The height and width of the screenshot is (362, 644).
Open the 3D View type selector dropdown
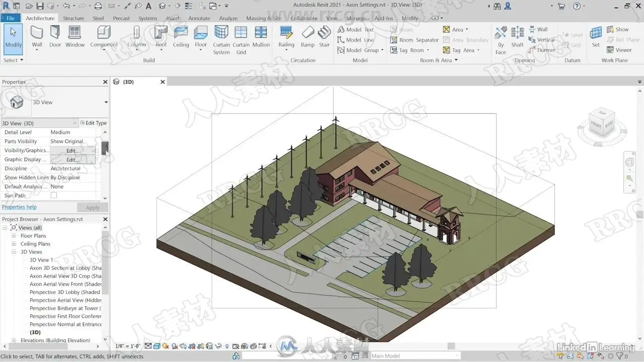click(x=106, y=102)
